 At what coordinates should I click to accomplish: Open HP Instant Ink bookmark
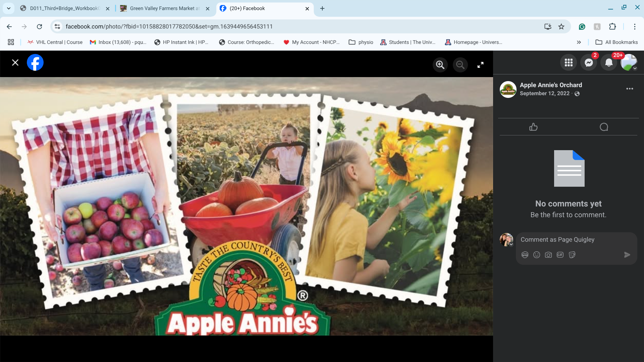coord(181,42)
